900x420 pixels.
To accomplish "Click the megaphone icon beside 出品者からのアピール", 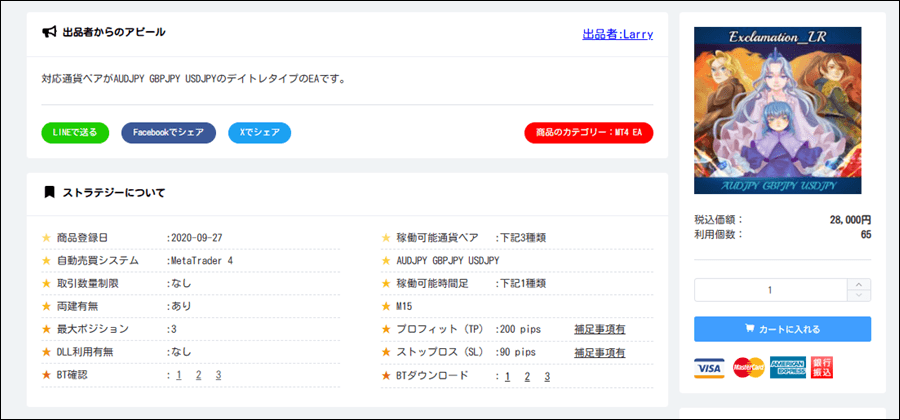I will pyautogui.click(x=49, y=32).
